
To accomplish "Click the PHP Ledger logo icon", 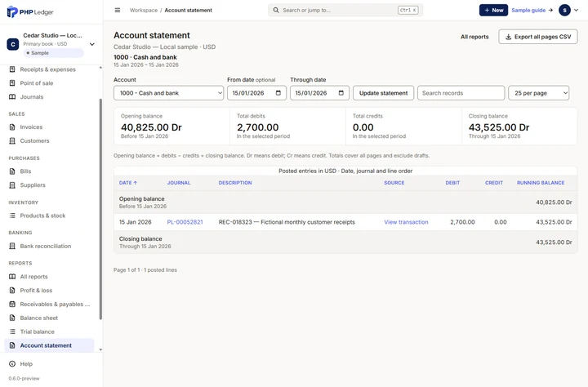I will coord(12,11).
